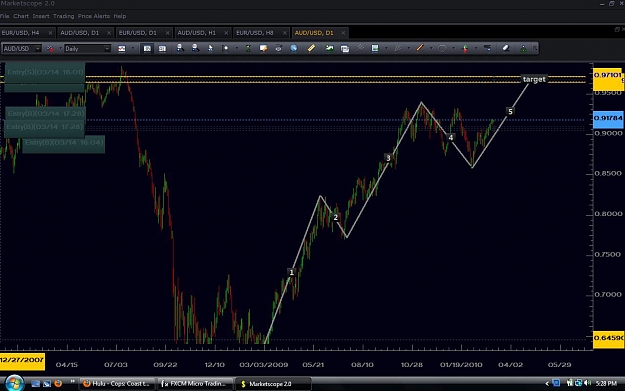Viewport: 625px width, 391px height.
Task: Select the orange line drawing tool
Action: [420, 48]
